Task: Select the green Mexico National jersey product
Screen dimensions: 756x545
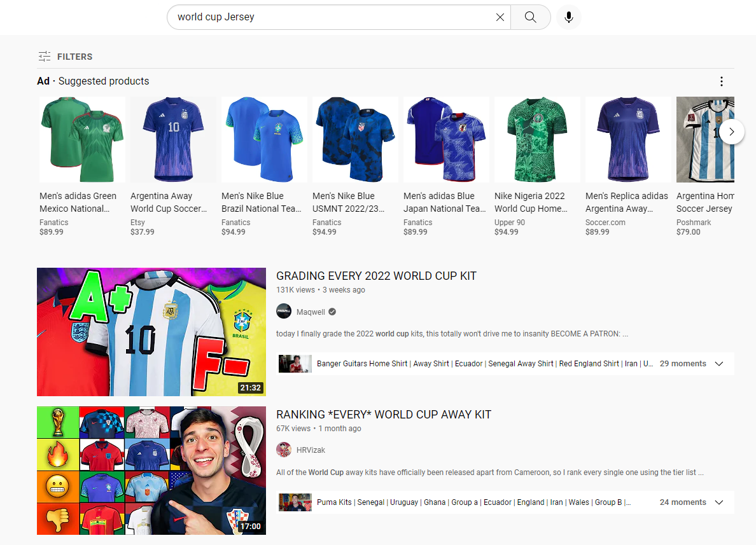Action: [x=82, y=140]
